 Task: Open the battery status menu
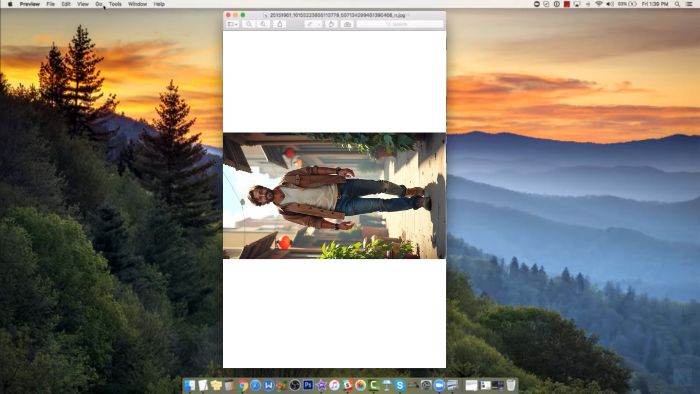(627, 4)
